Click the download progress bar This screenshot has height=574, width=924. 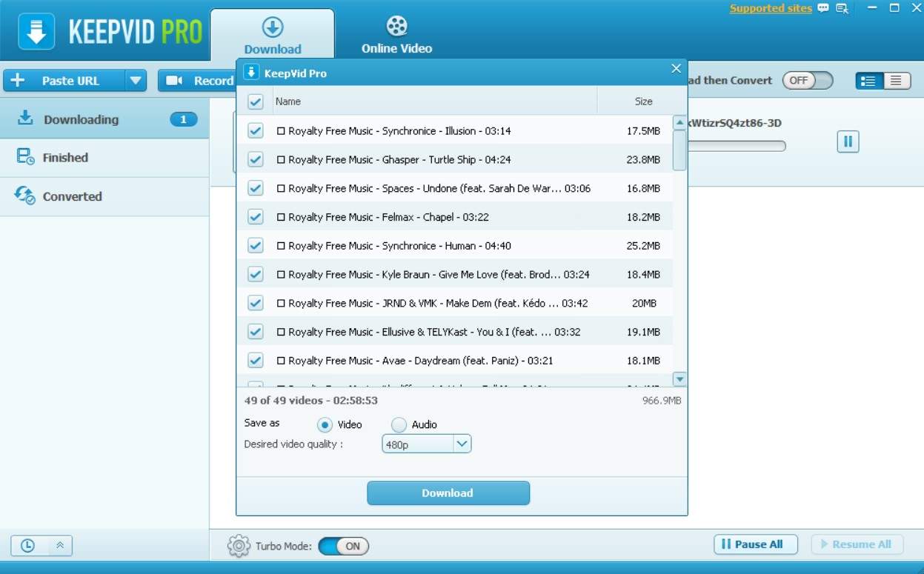[736, 146]
